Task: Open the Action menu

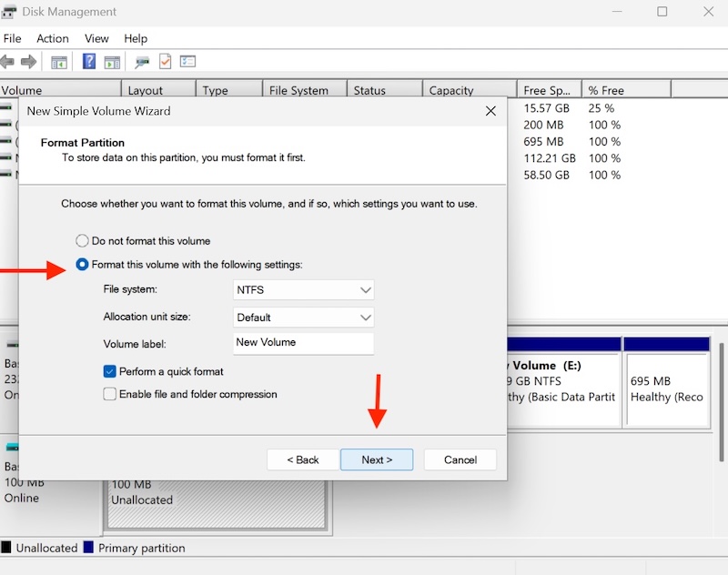Action: 52,38
